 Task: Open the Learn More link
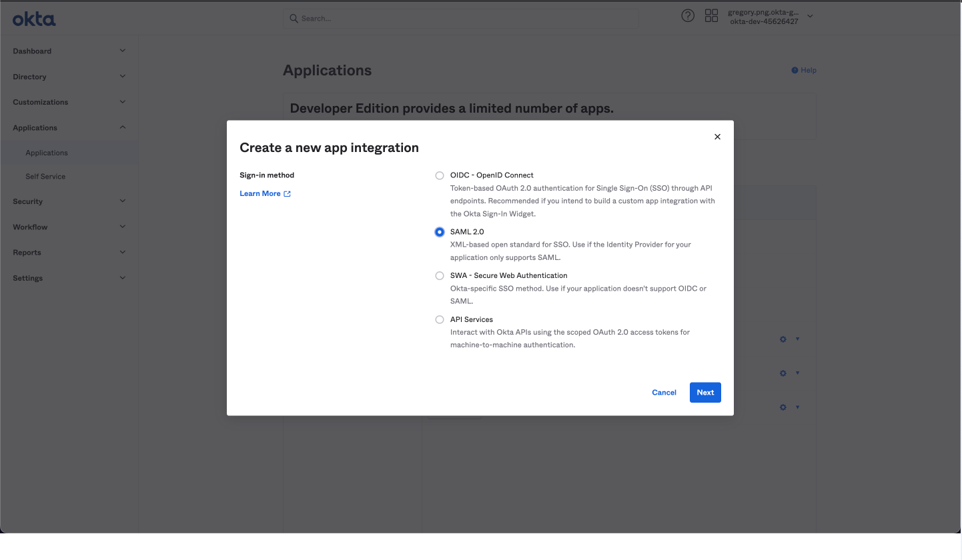pos(260,193)
